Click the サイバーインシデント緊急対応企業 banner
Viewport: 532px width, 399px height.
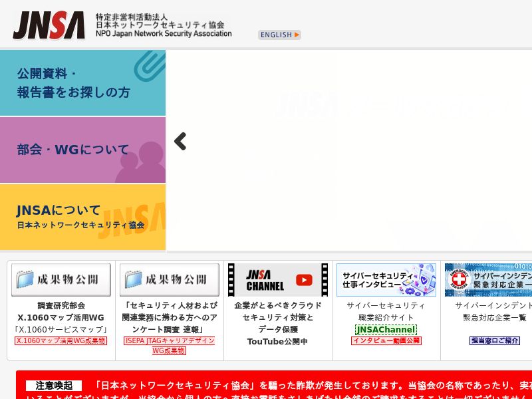point(488,279)
